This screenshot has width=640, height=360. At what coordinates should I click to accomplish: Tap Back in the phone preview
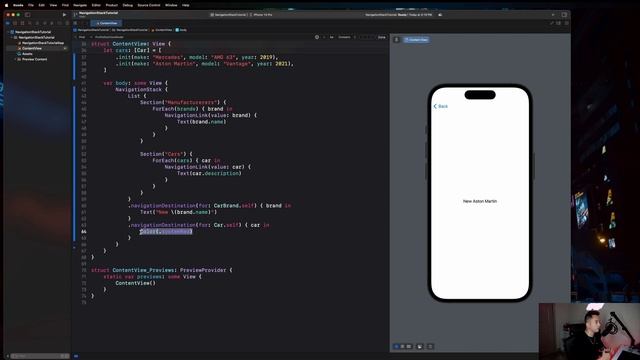(440, 106)
